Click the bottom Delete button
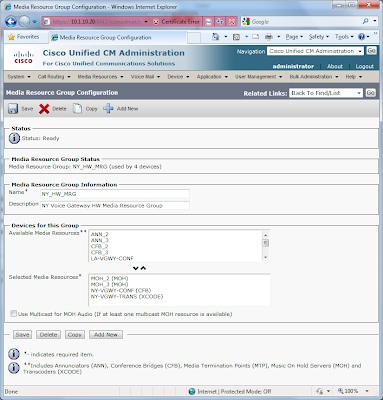 tap(48, 335)
